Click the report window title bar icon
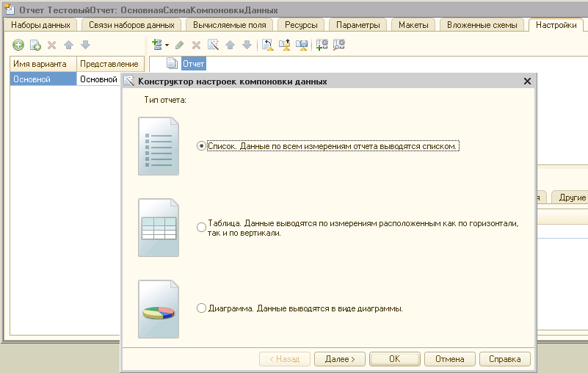Image resolution: width=588 pixels, height=373 pixels. 10,10
